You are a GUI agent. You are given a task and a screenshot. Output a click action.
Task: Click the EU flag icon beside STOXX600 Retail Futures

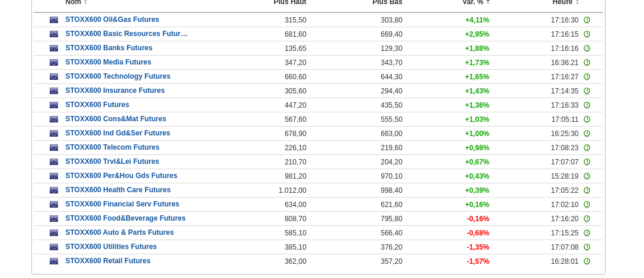pos(54,261)
